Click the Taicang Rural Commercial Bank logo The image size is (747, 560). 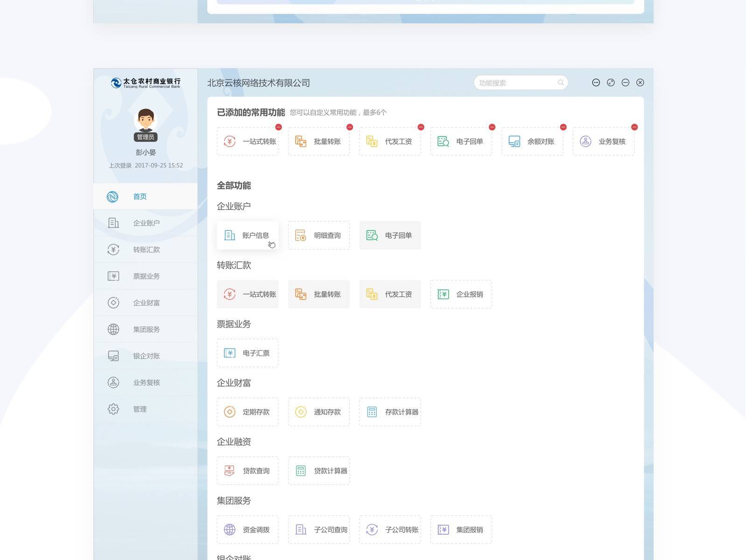[146, 83]
